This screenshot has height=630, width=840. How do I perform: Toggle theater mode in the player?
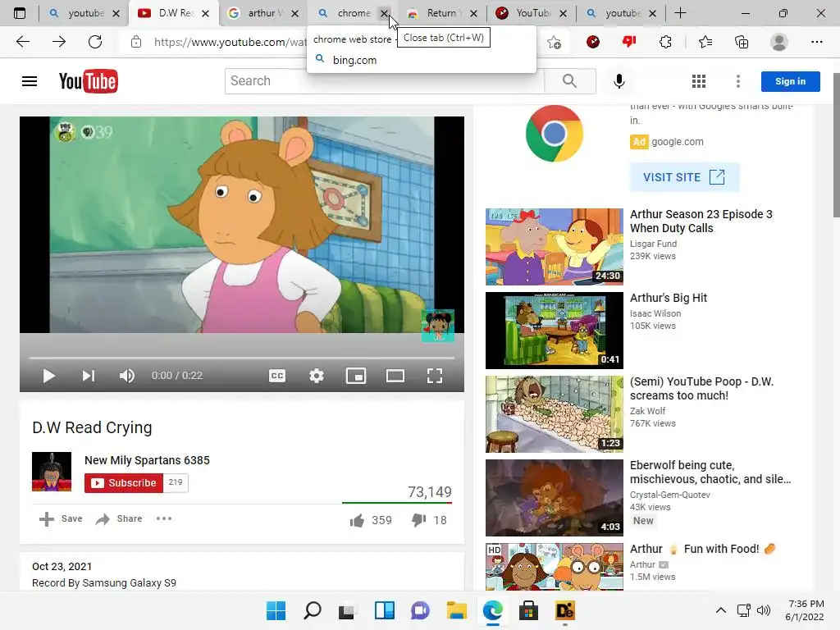[395, 376]
